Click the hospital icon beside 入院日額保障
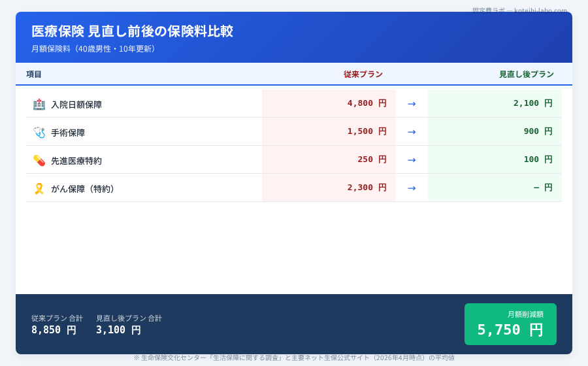The height and width of the screenshot is (366, 588). click(39, 104)
